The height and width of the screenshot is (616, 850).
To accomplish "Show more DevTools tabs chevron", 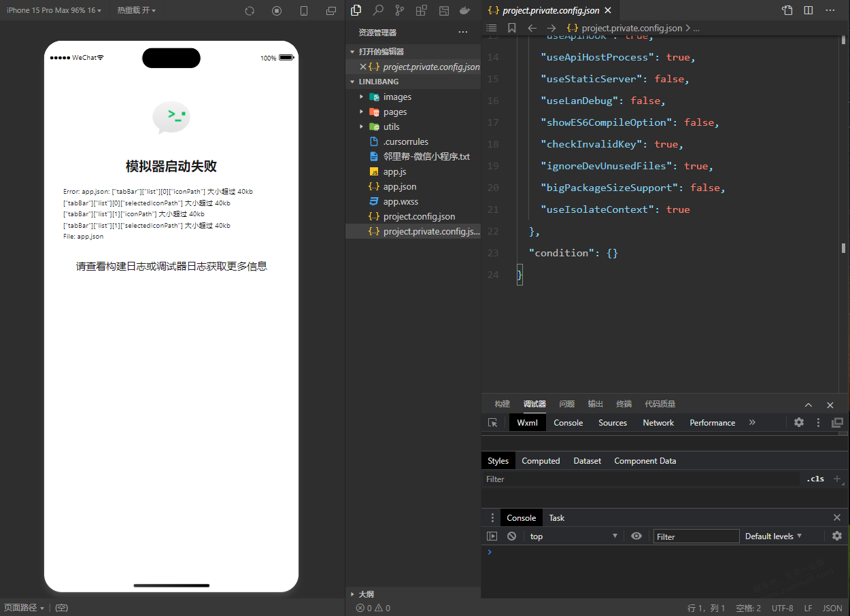I will tap(752, 422).
